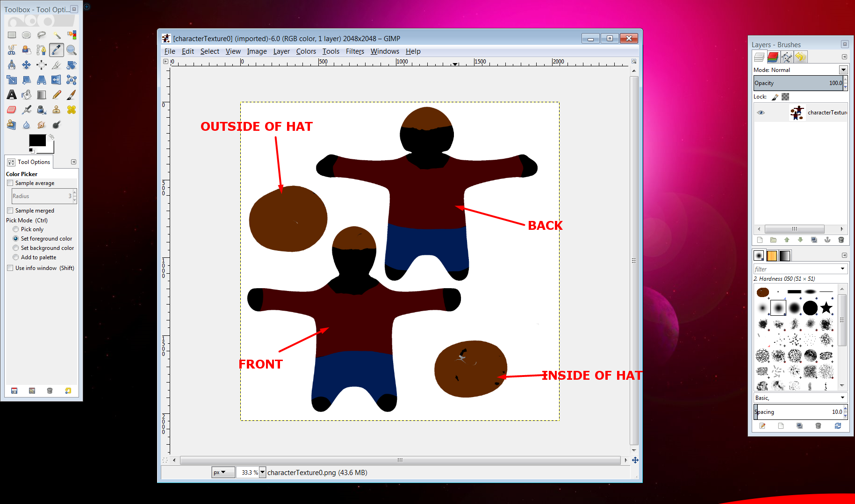Choose the Free Select lasso tool
Screen dimensions: 855x504
[x=42, y=35]
